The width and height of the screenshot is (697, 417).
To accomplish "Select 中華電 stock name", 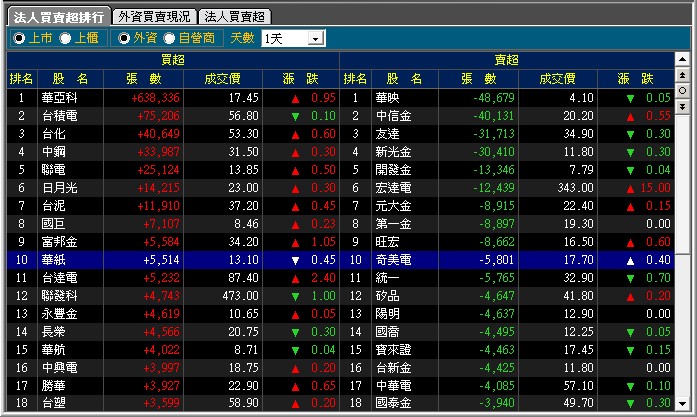I will [393, 386].
